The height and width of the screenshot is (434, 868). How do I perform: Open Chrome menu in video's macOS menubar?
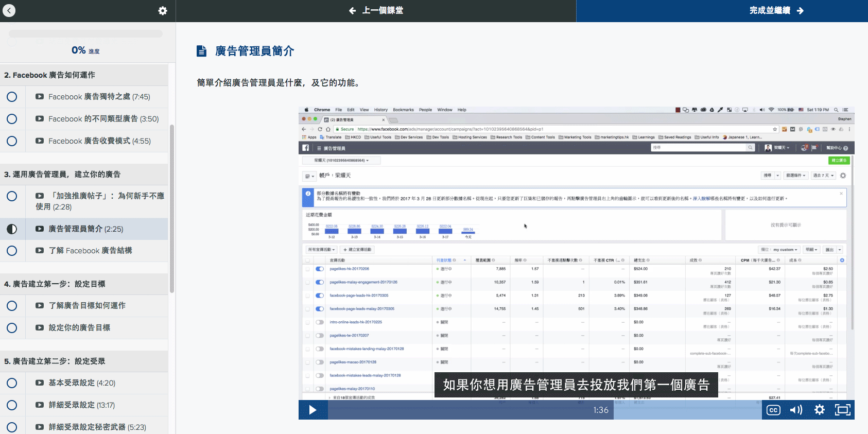point(322,110)
